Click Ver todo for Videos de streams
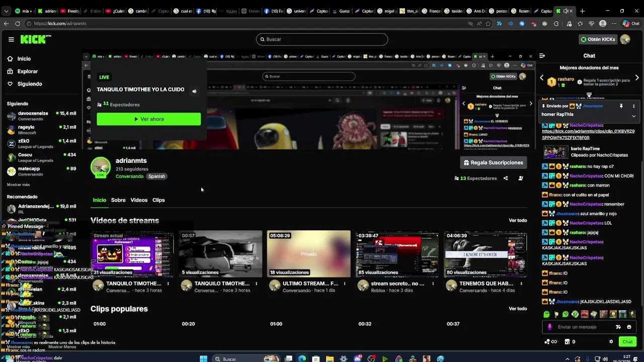 click(x=518, y=220)
